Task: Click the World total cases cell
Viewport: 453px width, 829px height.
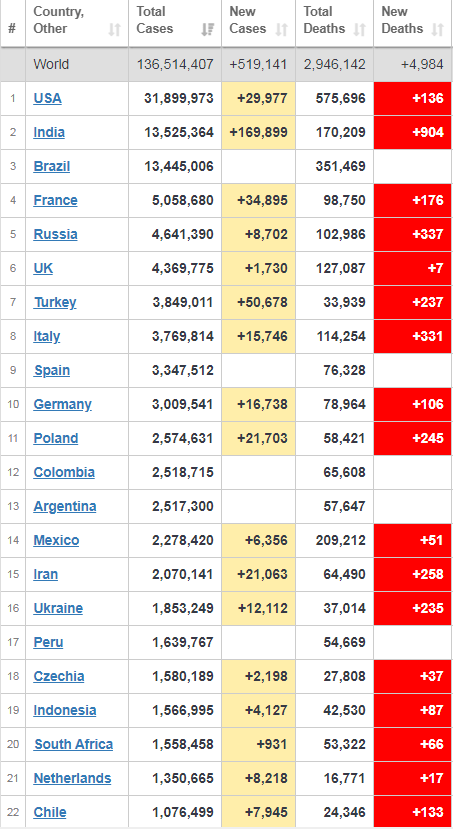Action: coord(175,65)
